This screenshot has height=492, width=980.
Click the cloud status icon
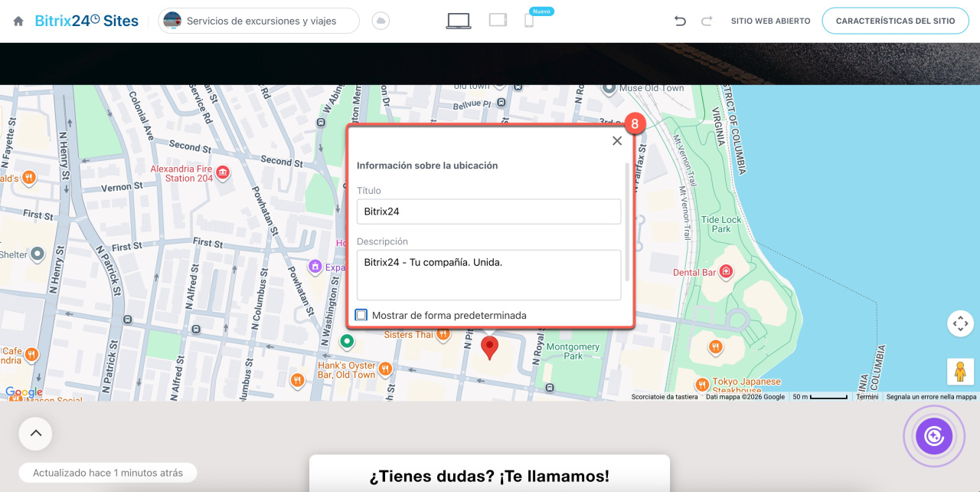[x=381, y=21]
